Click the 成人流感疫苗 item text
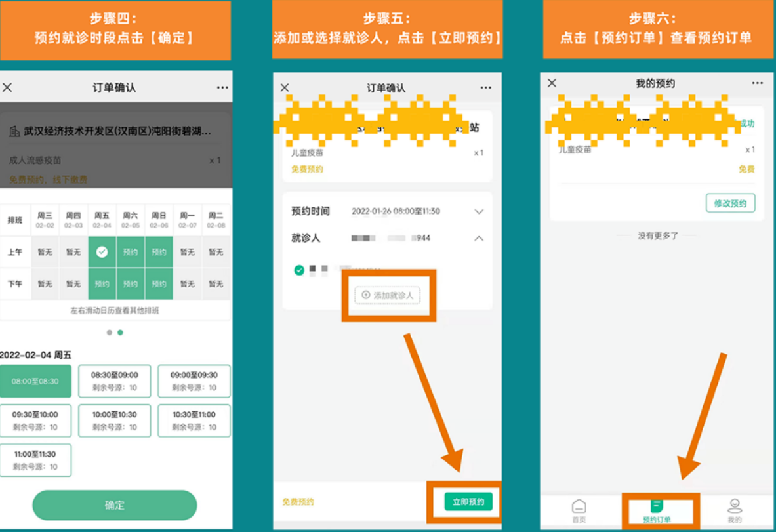 35,160
